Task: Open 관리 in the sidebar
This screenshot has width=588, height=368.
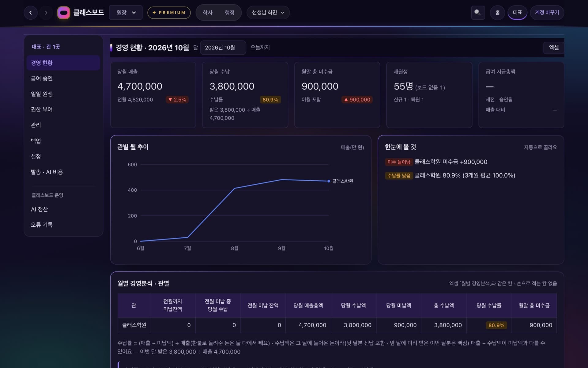Action: point(63,125)
